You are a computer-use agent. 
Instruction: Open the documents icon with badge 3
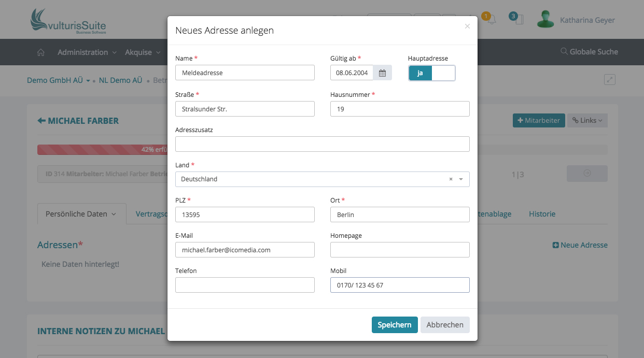point(519,20)
